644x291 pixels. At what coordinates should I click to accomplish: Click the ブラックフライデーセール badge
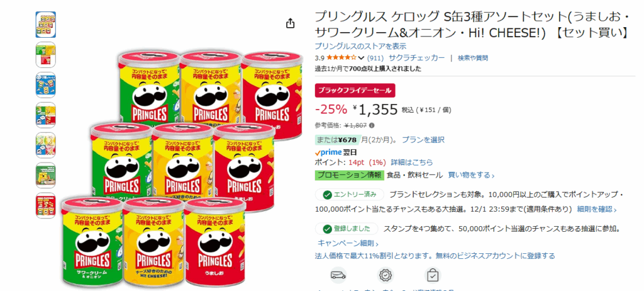click(x=355, y=91)
